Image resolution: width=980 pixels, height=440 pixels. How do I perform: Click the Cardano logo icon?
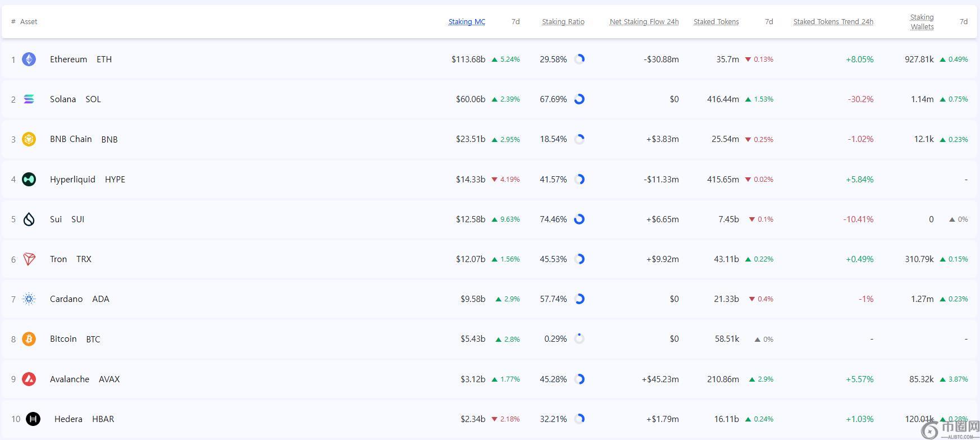point(29,299)
